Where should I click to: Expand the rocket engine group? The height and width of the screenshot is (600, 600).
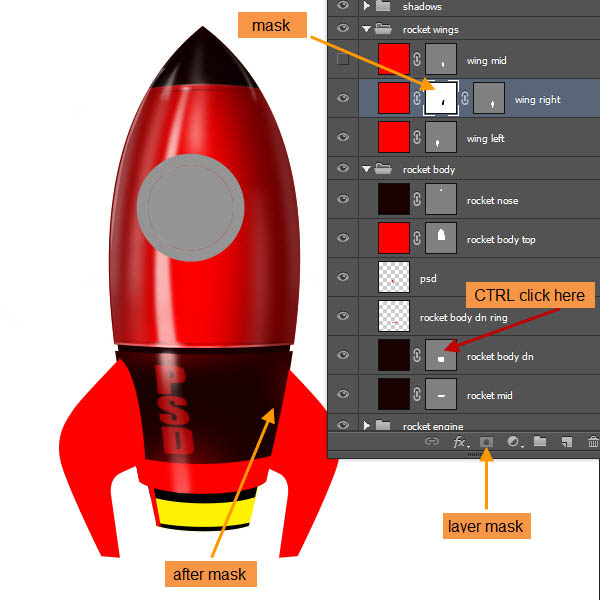pos(367,426)
